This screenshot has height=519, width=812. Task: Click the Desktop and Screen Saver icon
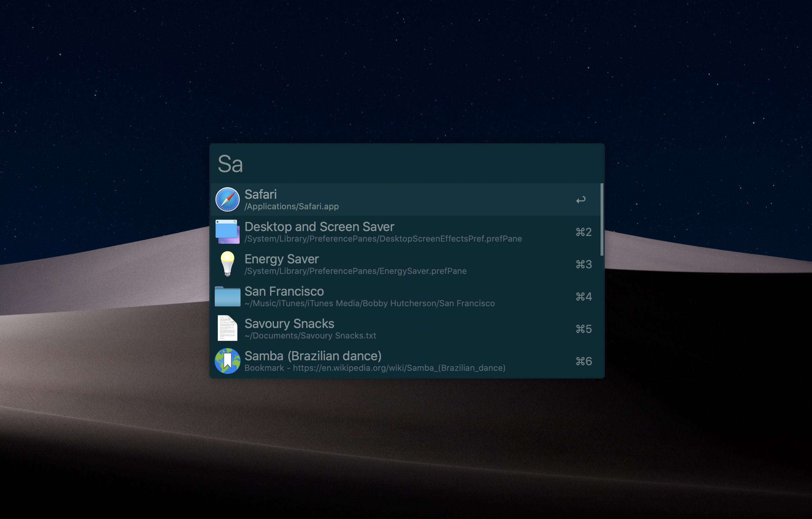point(227,232)
